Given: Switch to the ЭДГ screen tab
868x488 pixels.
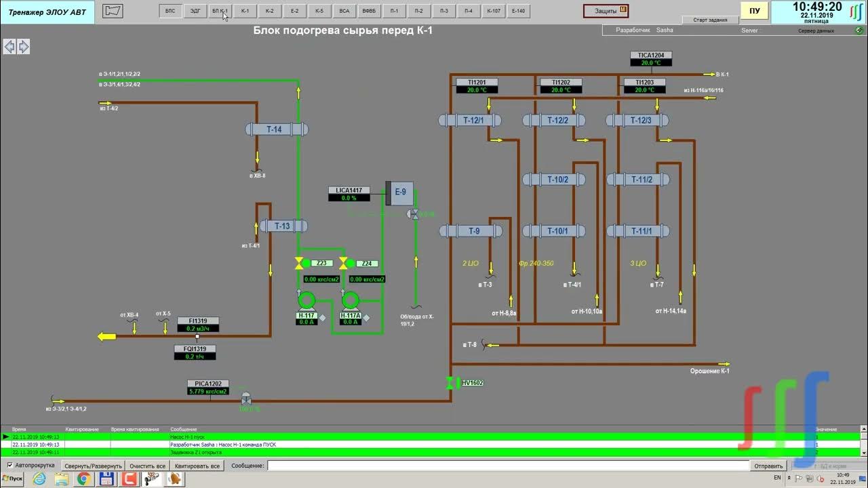Looking at the screenshot, I should tap(195, 11).
